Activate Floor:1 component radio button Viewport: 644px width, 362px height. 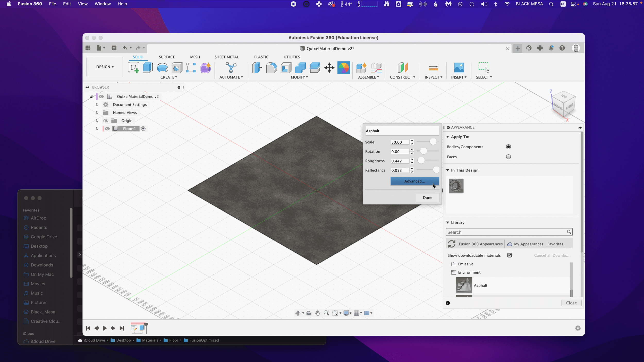[143, 129]
